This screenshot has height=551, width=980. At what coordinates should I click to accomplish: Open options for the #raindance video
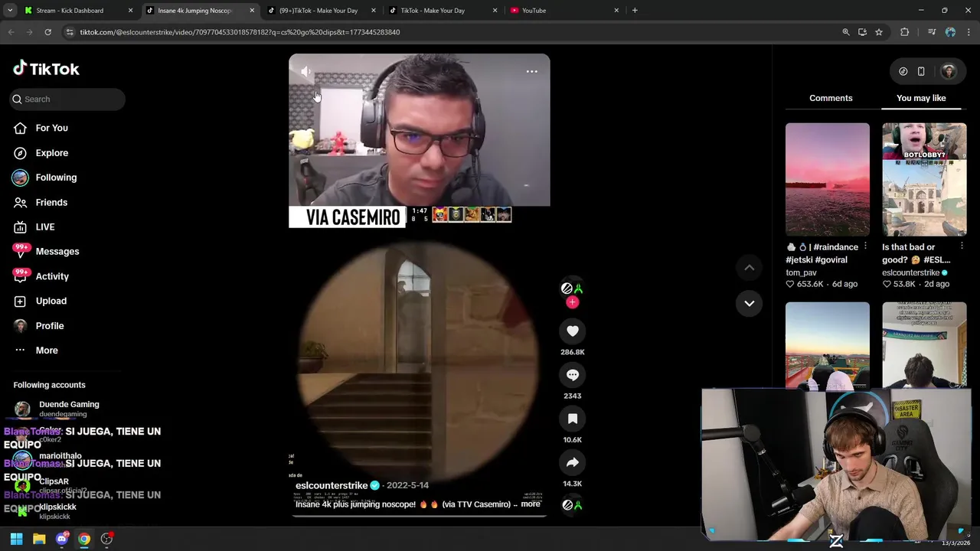pos(865,246)
